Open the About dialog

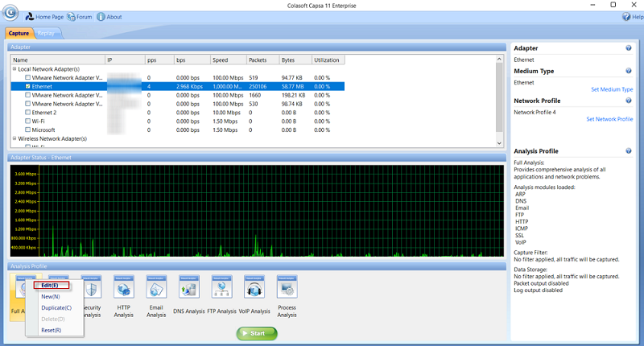(x=109, y=17)
